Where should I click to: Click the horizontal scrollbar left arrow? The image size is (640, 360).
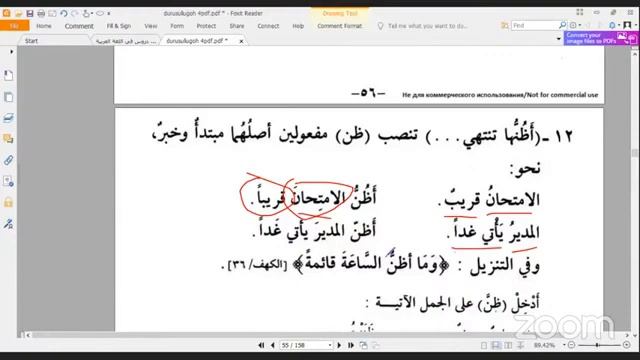27,335
